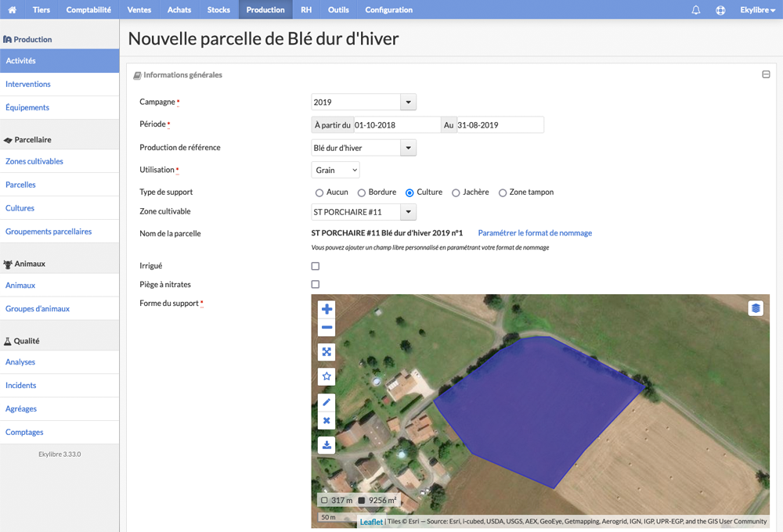Select the Zone tampon support type
This screenshot has height=532, width=783.
503,192
